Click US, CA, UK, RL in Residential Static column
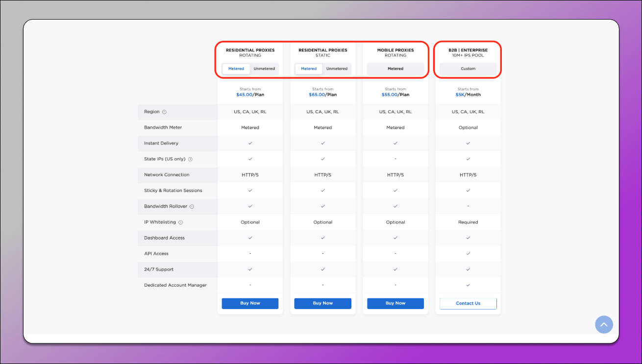 click(323, 112)
